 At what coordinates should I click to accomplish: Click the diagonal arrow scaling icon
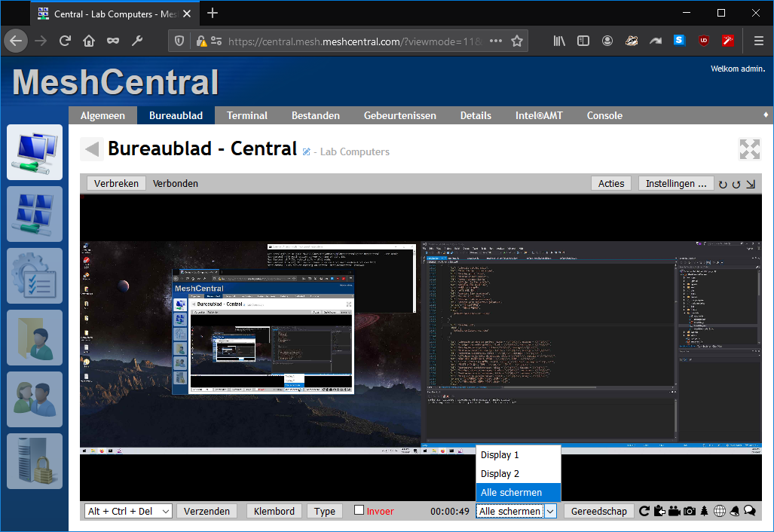click(751, 184)
